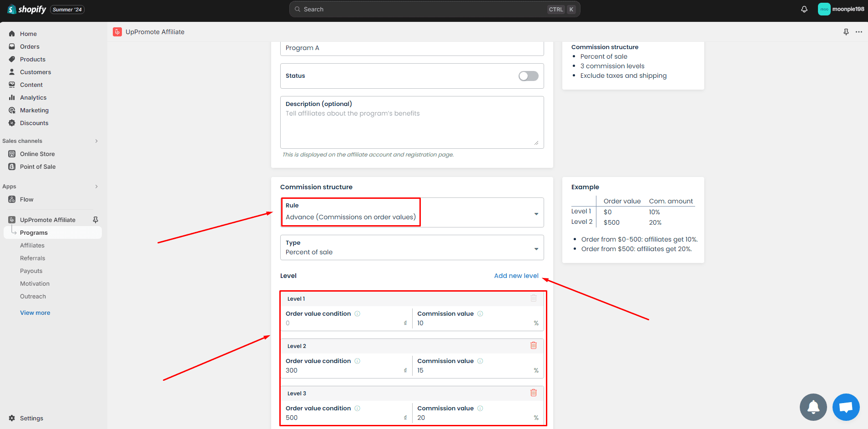
Task: Click the Analytics bar chart icon
Action: coord(12,97)
